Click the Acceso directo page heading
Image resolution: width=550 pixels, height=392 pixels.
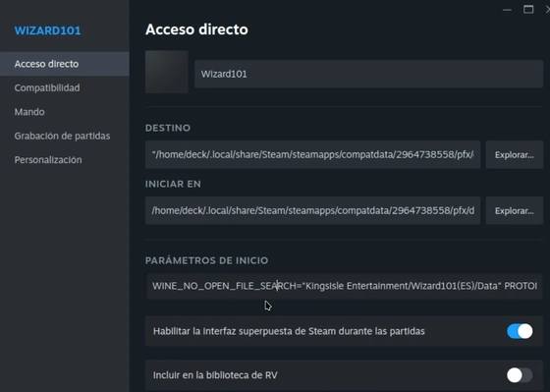click(196, 29)
